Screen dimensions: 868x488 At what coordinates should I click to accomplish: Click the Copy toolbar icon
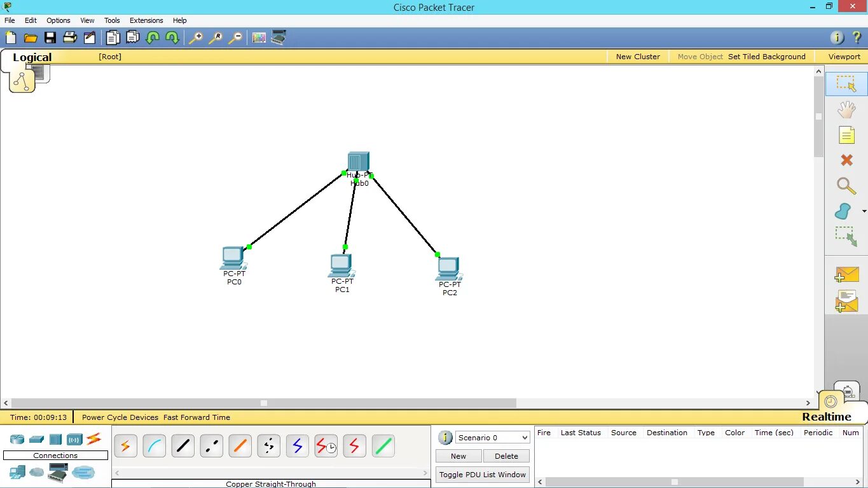point(113,38)
